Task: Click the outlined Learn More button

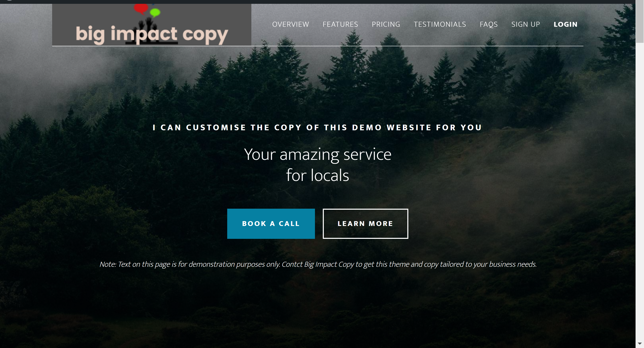Action: tap(365, 224)
